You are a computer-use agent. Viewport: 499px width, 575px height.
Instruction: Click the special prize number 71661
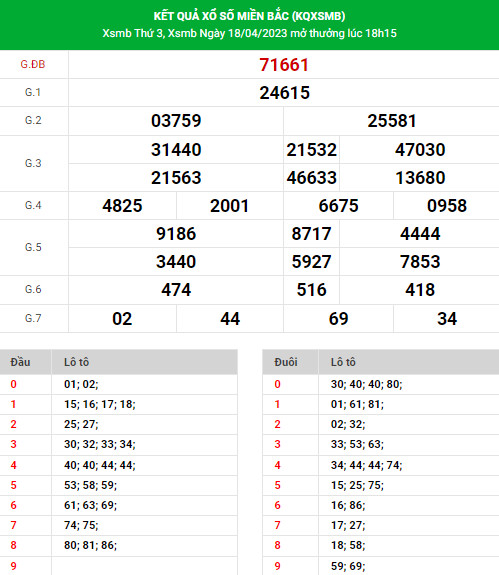click(x=284, y=65)
